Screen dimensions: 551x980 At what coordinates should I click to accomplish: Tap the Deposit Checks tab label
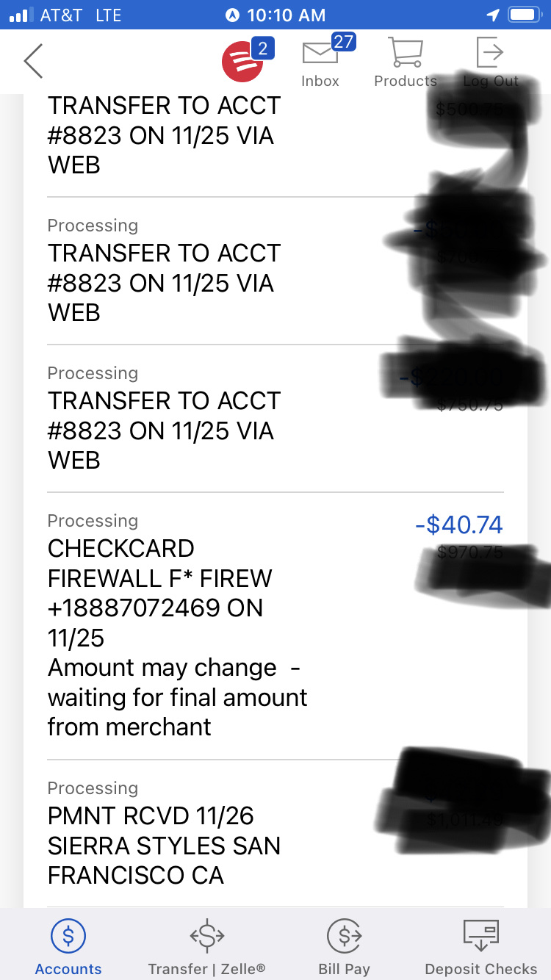[481, 969]
